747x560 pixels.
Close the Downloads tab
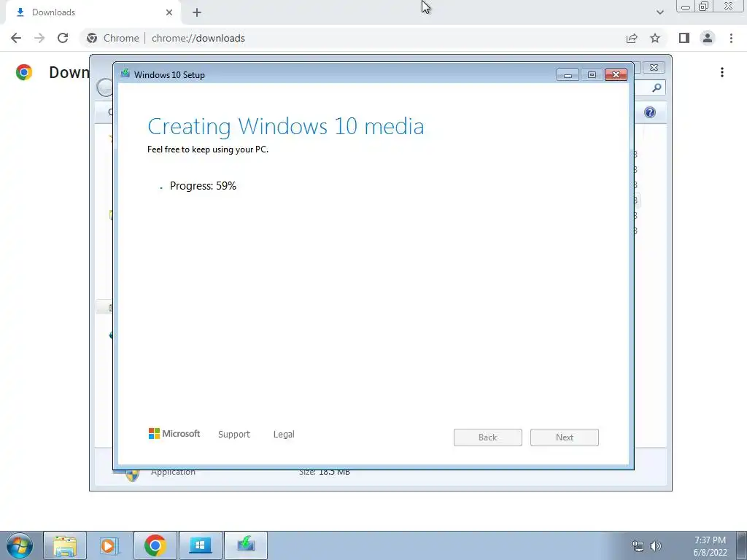(169, 12)
